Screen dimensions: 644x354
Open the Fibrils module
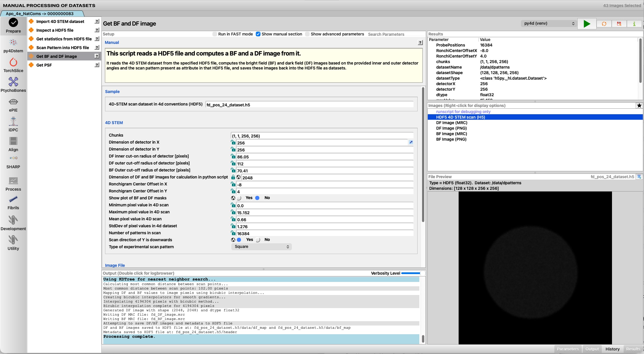coord(13,203)
